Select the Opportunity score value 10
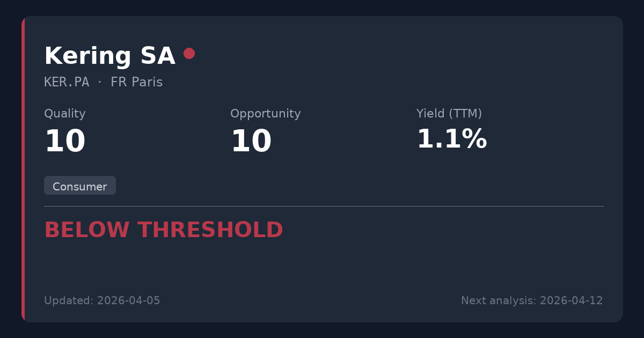Viewport: 644px width, 338px height. point(251,142)
